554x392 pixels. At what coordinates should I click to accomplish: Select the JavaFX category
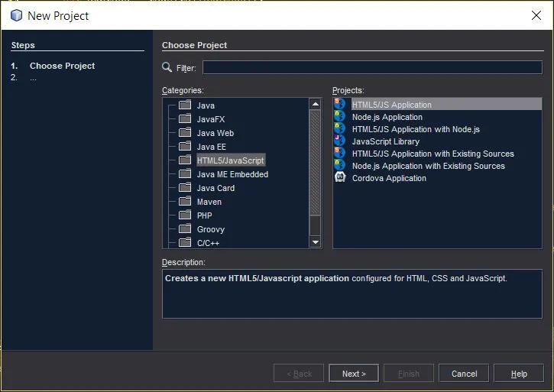[x=211, y=119]
